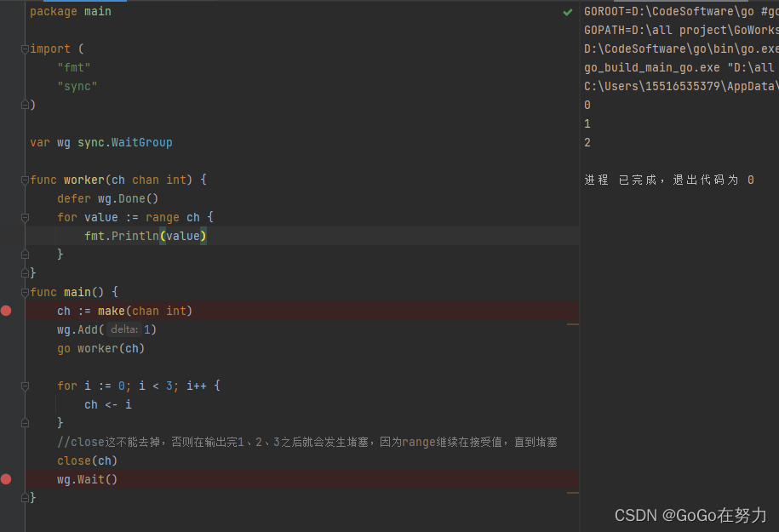The image size is (779, 532).
Task: Click the go worker(ch) statement
Action: point(100,349)
